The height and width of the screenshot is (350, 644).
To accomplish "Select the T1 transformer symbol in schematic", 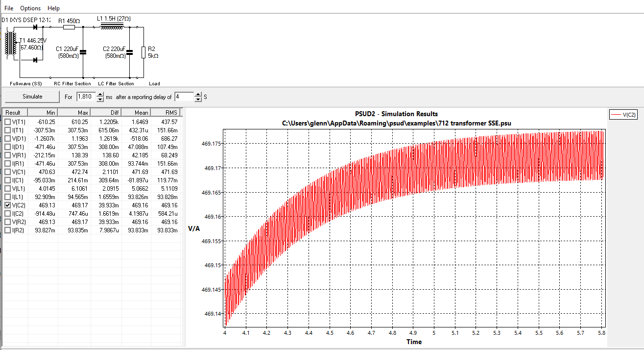I will click(x=11, y=44).
